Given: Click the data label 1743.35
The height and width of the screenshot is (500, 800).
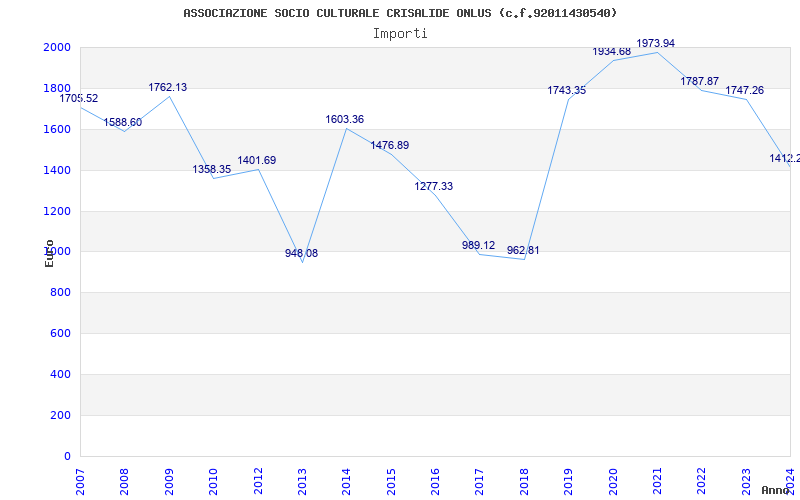Looking at the screenshot, I should (x=567, y=90).
